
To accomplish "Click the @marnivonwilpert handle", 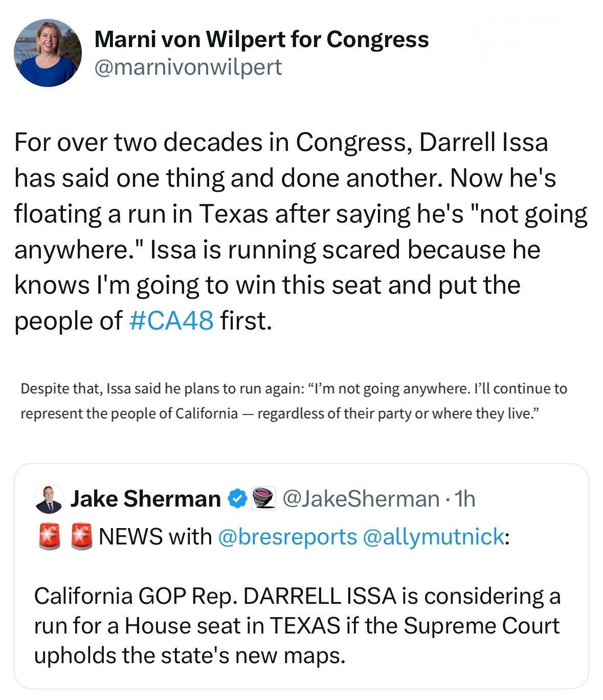I will [x=188, y=67].
